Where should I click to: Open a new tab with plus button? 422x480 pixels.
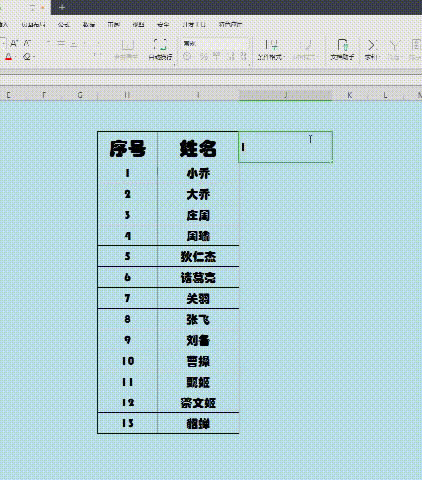pos(62,7)
